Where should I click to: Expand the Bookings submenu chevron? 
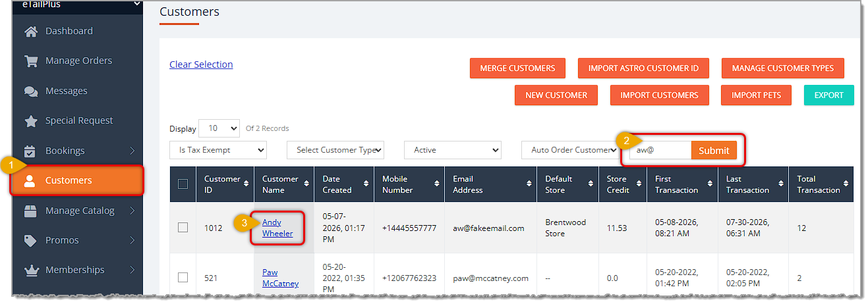[x=132, y=151]
